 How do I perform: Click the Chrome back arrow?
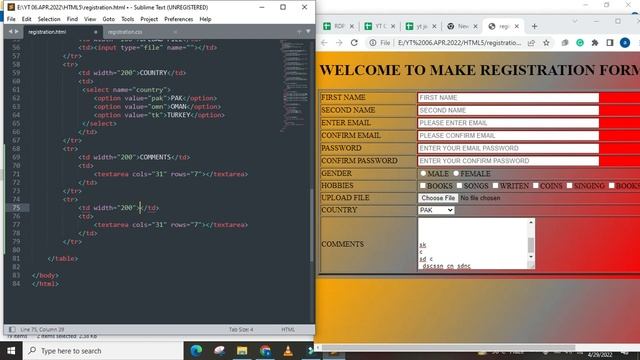324,43
